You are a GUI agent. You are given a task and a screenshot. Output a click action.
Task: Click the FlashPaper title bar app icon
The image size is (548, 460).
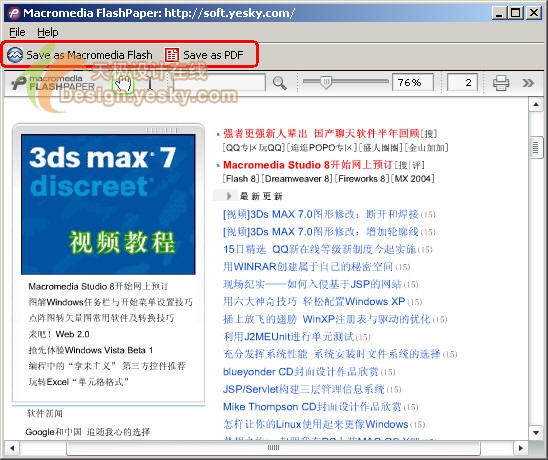click(14, 13)
